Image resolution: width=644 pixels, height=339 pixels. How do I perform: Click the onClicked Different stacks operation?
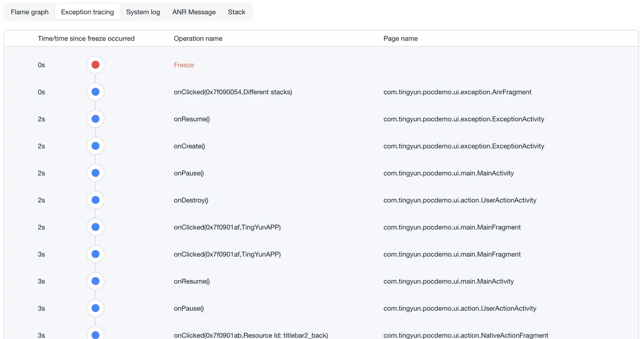(x=233, y=92)
